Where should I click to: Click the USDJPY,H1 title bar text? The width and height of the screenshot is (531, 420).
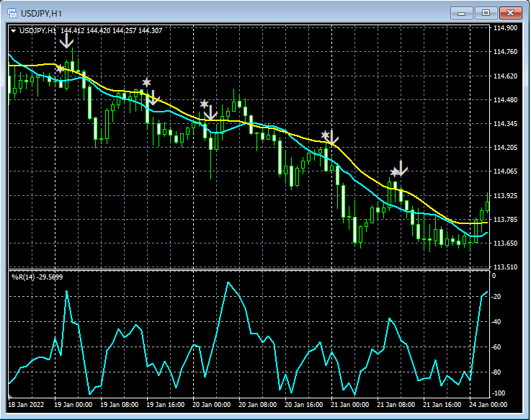click(41, 14)
